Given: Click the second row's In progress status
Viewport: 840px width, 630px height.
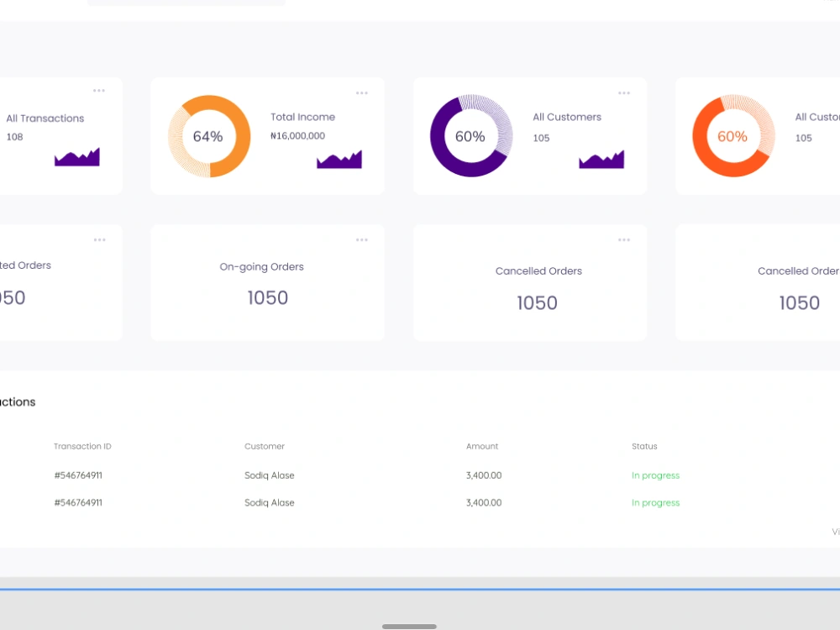Looking at the screenshot, I should point(656,503).
